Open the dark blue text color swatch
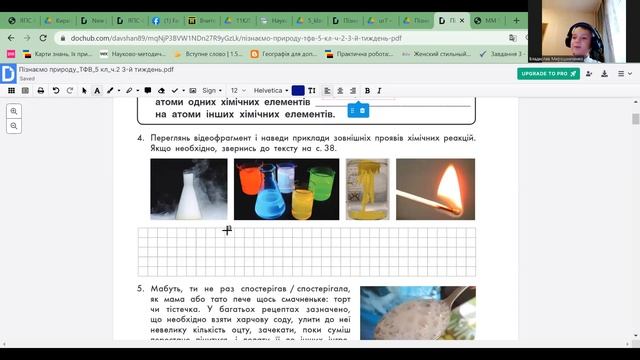This screenshot has height=360, width=640. click(x=298, y=91)
